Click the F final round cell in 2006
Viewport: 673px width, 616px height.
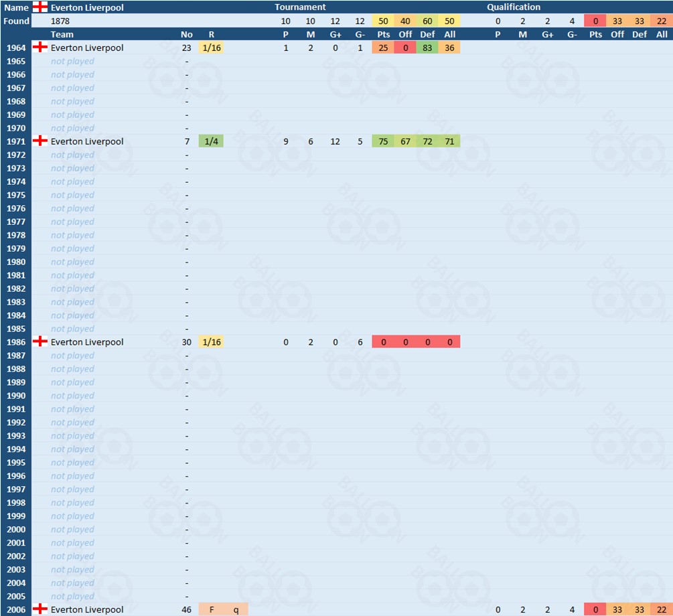pos(212,609)
